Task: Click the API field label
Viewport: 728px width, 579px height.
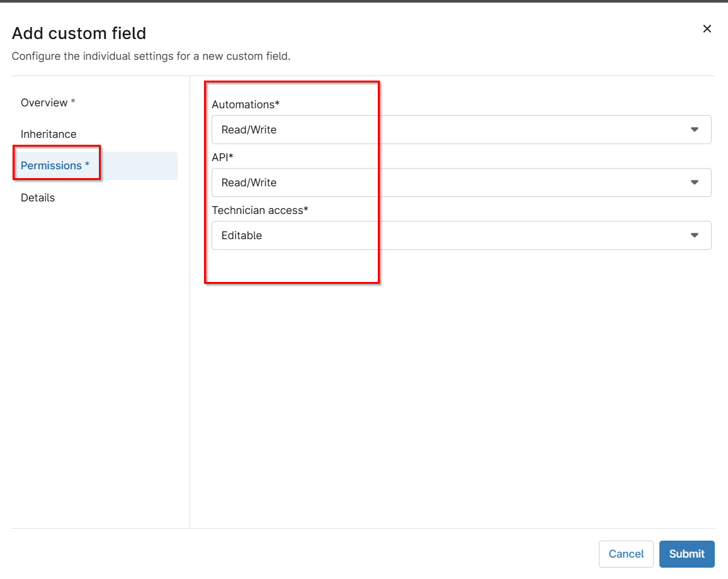Action: click(x=222, y=157)
